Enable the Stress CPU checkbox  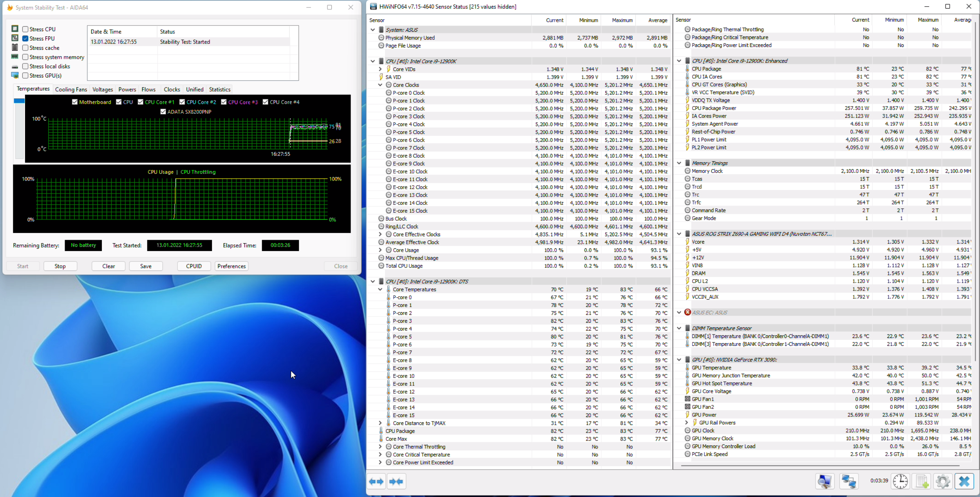click(25, 29)
